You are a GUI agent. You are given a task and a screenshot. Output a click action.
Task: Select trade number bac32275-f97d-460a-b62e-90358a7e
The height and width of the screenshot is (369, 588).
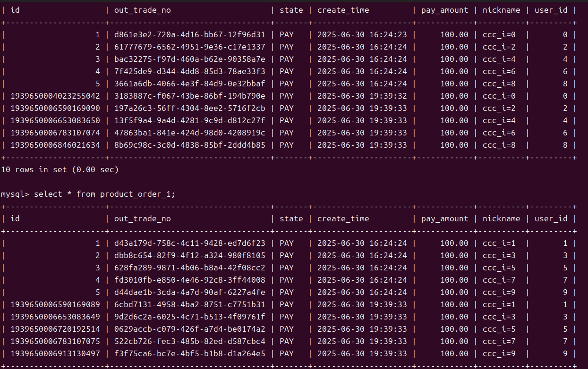coord(189,59)
